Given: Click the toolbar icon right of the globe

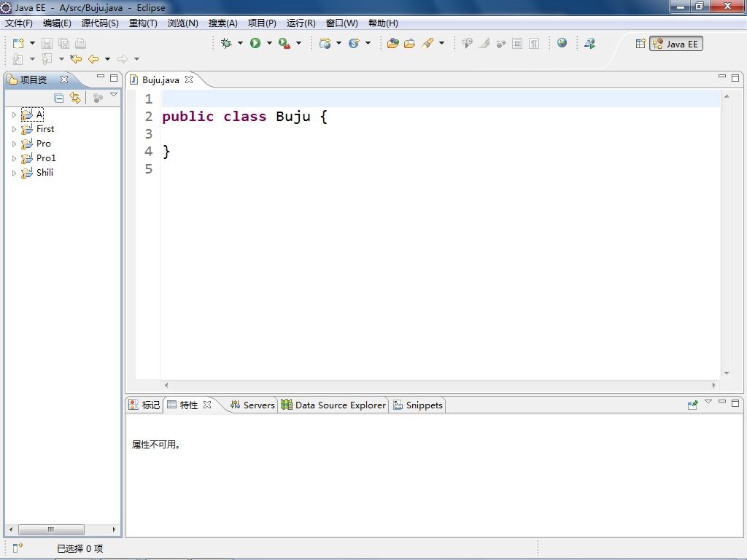Looking at the screenshot, I should (x=589, y=43).
